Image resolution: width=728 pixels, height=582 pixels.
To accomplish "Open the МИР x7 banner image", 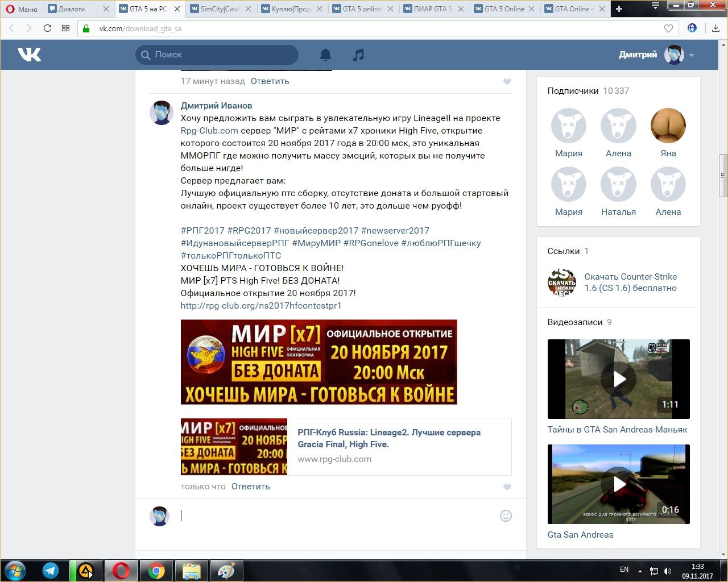I will (319, 362).
